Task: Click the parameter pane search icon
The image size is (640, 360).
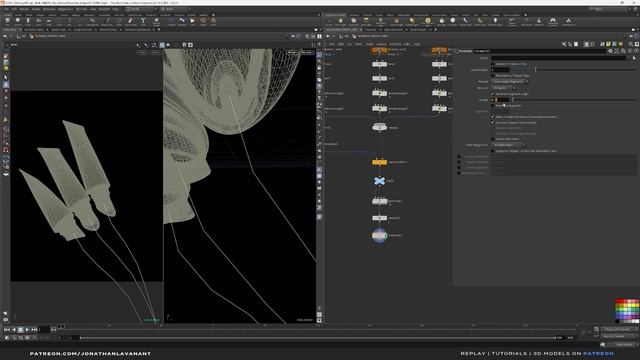Action: pos(623,51)
